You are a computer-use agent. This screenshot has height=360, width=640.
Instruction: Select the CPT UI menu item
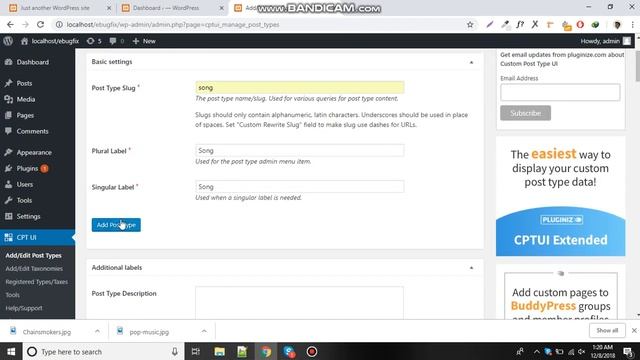click(x=37, y=238)
